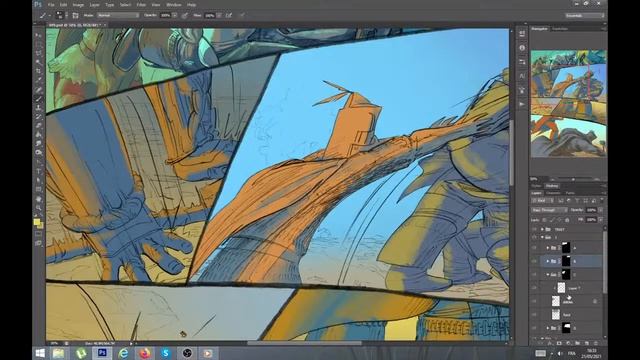The height and width of the screenshot is (360, 640).
Task: Select the Zoom tool
Action: (x=39, y=207)
